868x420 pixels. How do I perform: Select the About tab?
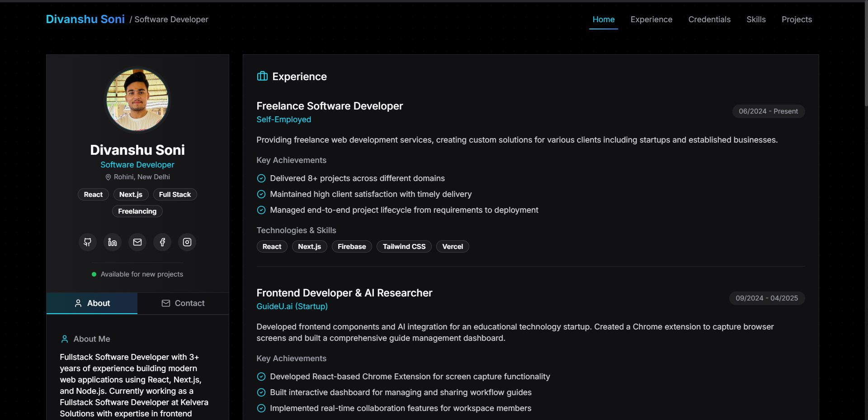tap(92, 303)
